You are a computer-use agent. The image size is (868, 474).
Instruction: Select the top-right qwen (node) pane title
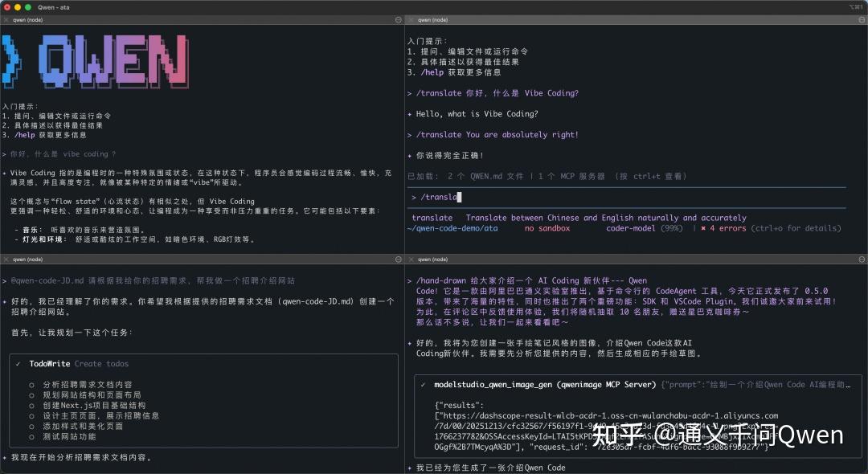coord(433,20)
